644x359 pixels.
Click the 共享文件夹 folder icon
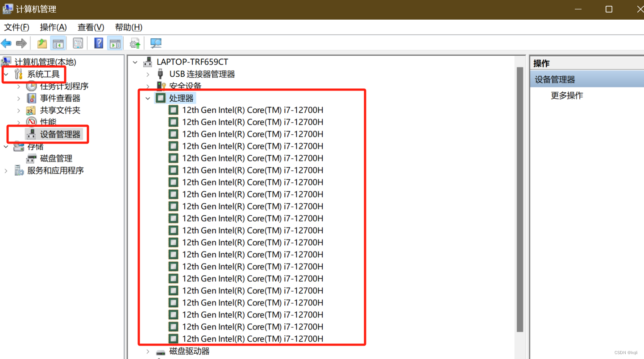pyautogui.click(x=31, y=110)
